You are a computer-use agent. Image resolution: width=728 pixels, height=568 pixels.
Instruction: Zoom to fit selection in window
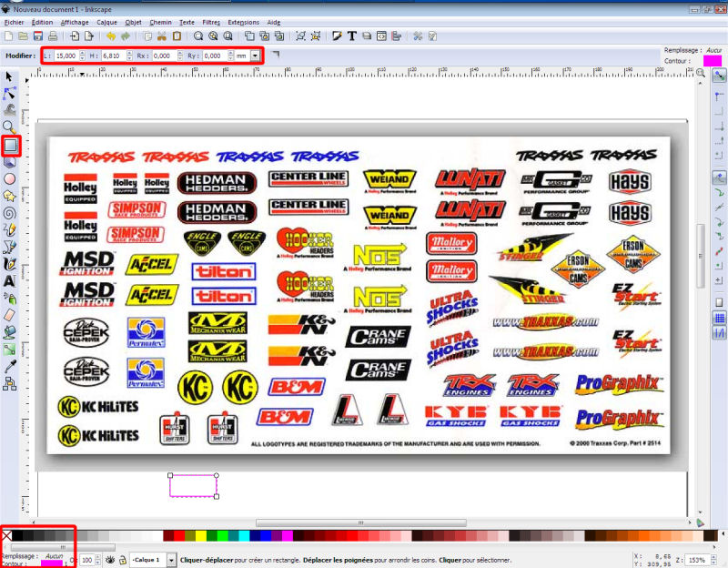[x=198, y=35]
